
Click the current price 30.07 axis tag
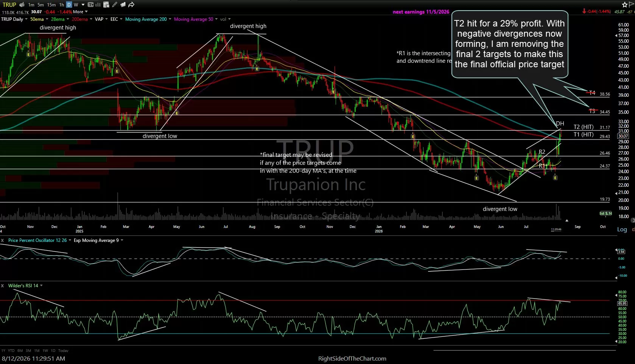(x=623, y=136)
